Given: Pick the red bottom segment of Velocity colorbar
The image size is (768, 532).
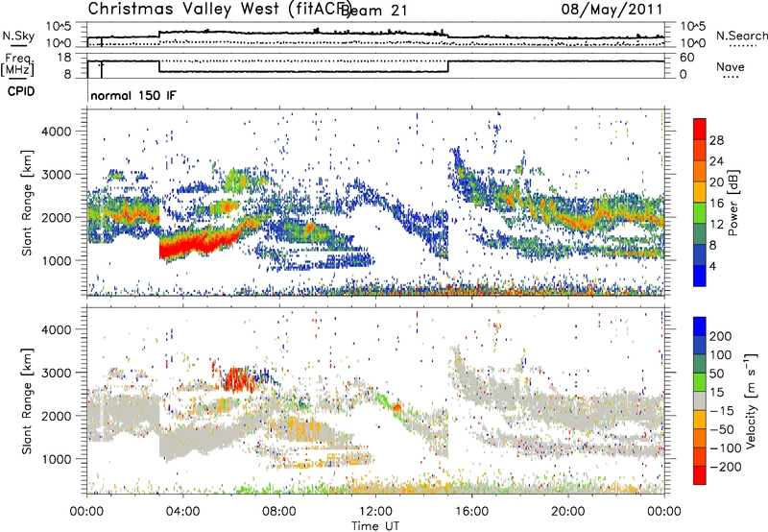Looking at the screenshot, I should pyautogui.click(x=700, y=475).
